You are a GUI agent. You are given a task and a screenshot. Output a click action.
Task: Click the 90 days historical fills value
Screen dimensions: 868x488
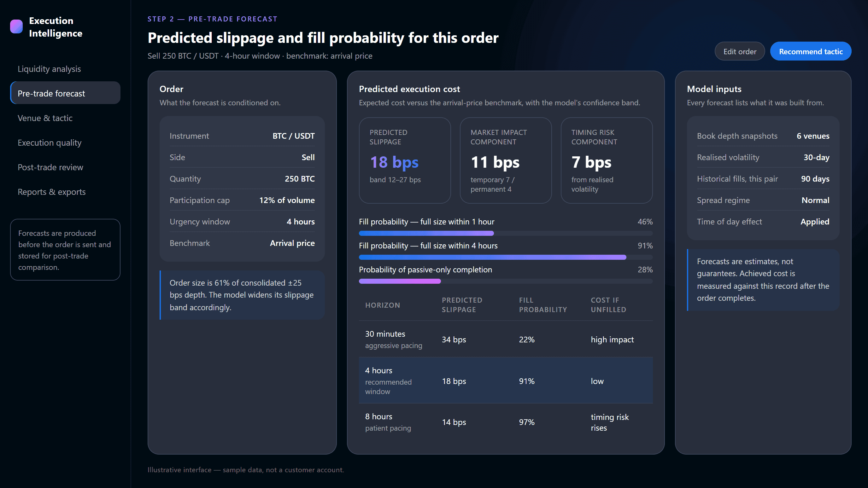tap(815, 178)
